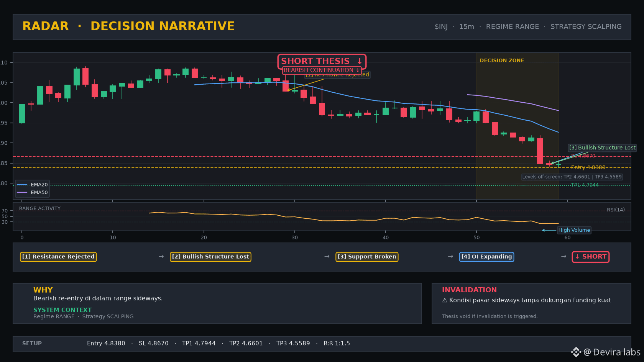The width and height of the screenshot is (644, 362).
Task: Click the [1] Resistance Rejected step box
Action: [x=58, y=257]
